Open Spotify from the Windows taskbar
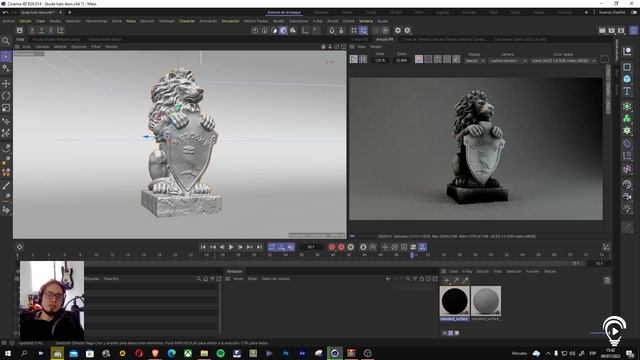 pyautogui.click(x=220, y=353)
